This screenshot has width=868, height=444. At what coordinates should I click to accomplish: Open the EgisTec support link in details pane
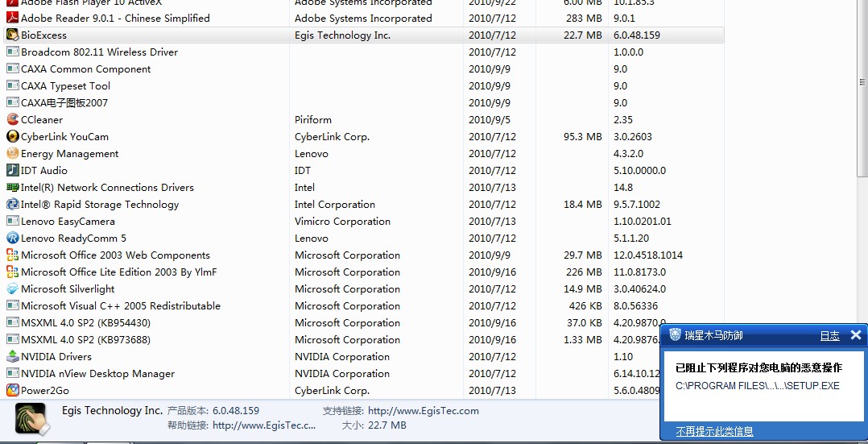point(423,411)
